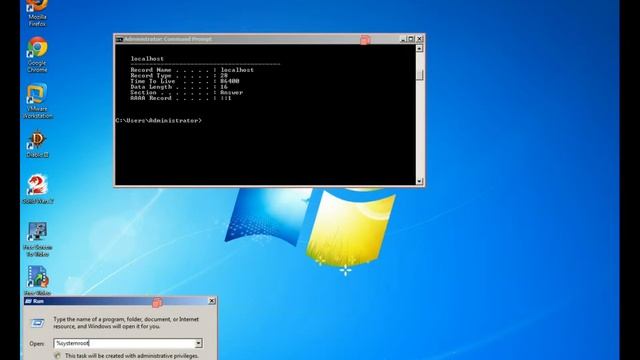
Task: Select the Guild Wars 2 desktop icon
Action: pyautogui.click(x=38, y=189)
